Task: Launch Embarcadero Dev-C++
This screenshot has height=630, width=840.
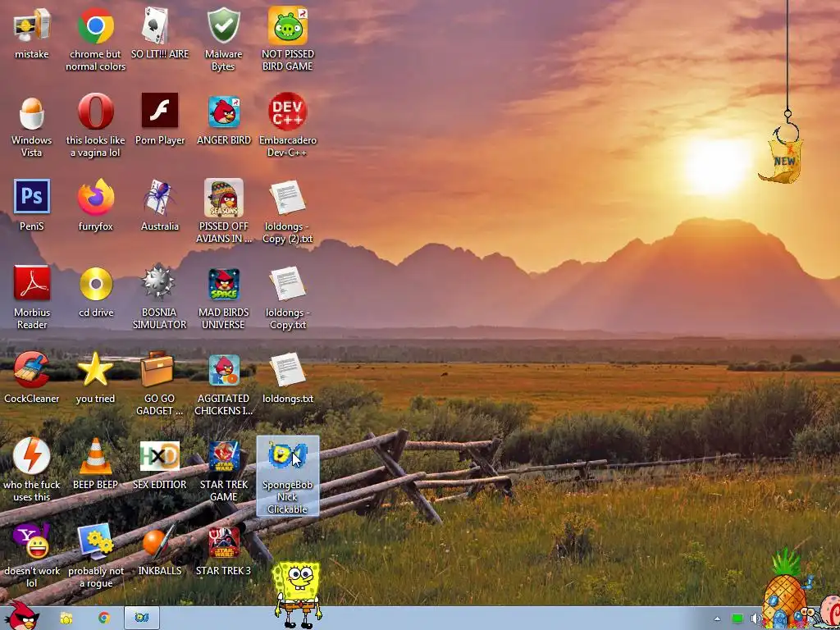Action: (288, 112)
